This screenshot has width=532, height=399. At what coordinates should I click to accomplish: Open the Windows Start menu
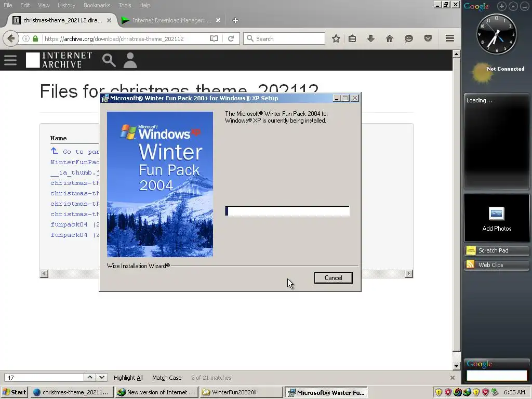click(x=15, y=392)
